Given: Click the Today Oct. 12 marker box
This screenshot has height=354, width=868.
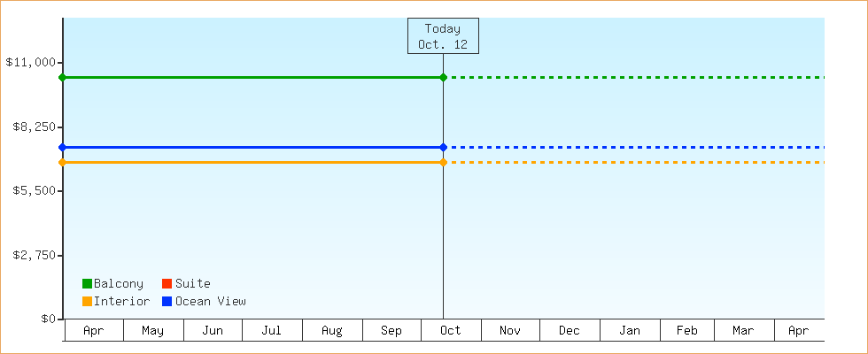Looking at the screenshot, I should [x=443, y=36].
